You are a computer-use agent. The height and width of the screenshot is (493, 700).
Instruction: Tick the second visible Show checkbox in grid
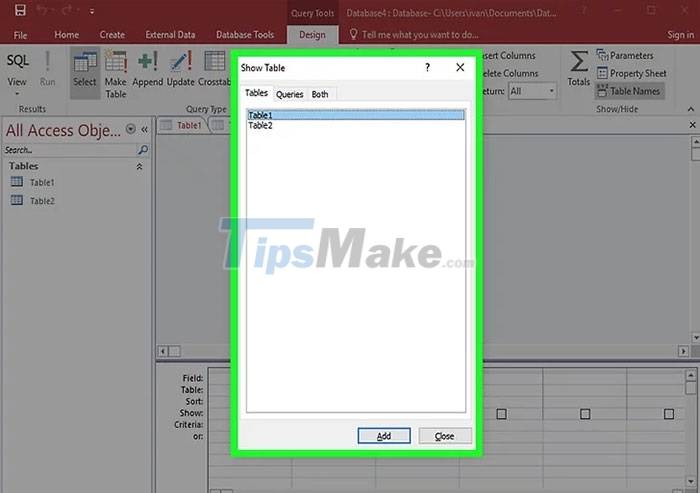(585, 414)
